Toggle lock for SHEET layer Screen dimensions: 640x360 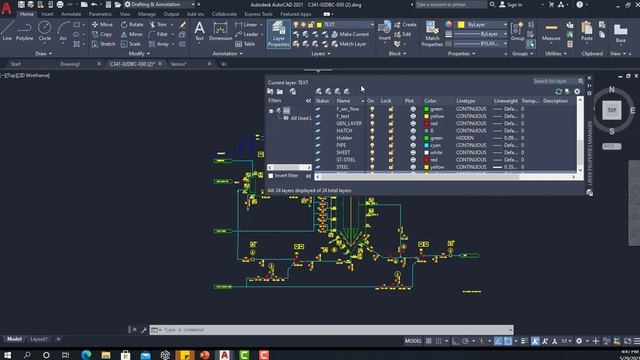[x=391, y=153]
